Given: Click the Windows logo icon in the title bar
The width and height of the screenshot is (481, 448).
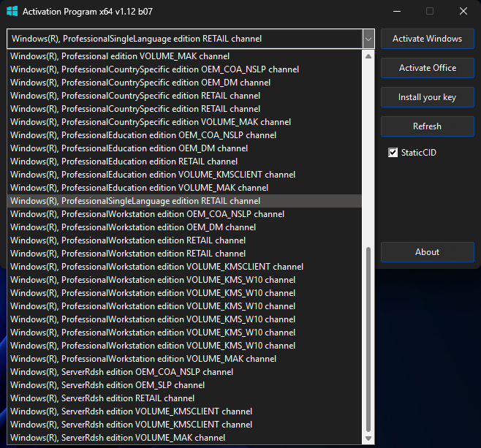Looking at the screenshot, I should click(12, 12).
